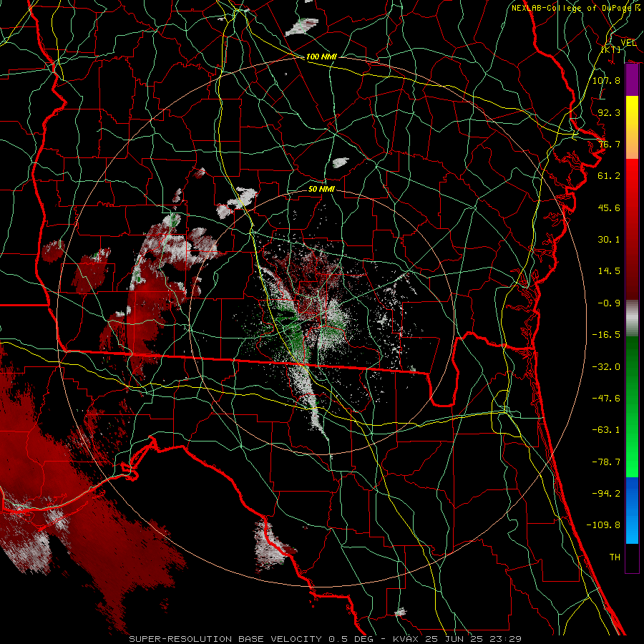Pick the purple band on the color bar
644x644 pixels.
coord(632,80)
